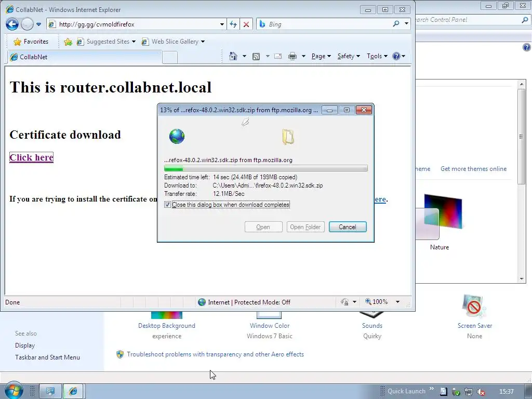
Task: Run the search with the magnifier icon
Action: 396,24
